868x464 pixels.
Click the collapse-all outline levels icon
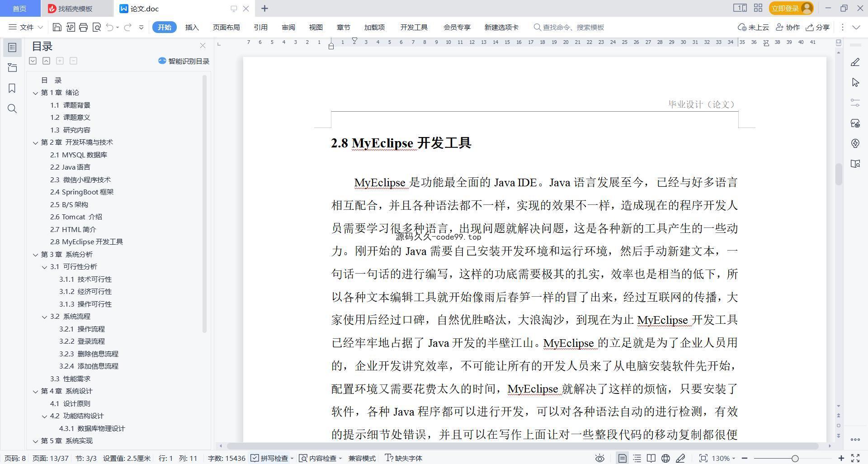(46, 61)
